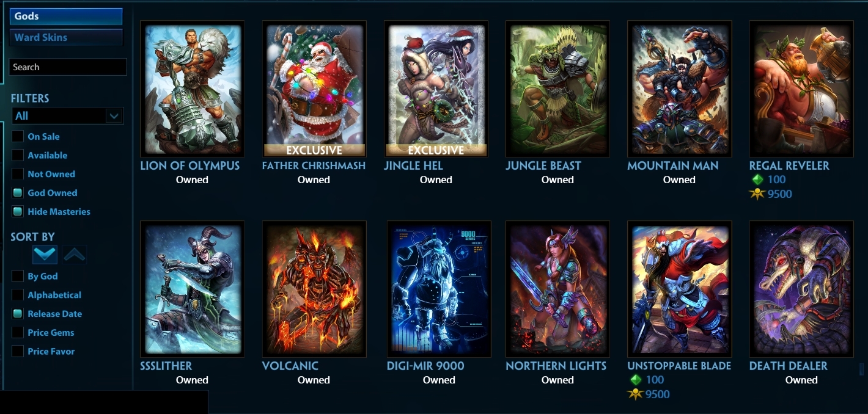The width and height of the screenshot is (868, 414).
Task: Click the Search input field
Action: tap(68, 67)
